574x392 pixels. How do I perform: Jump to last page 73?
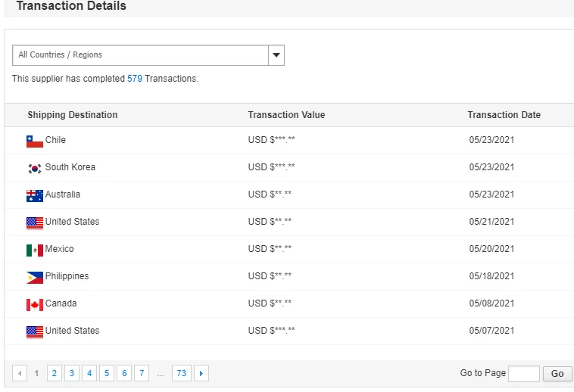(181, 373)
